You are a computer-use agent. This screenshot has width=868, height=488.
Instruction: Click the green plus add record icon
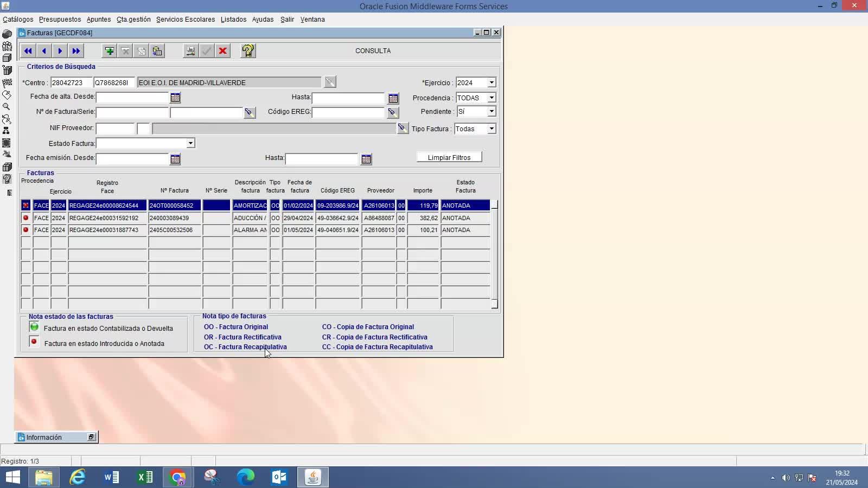click(110, 51)
